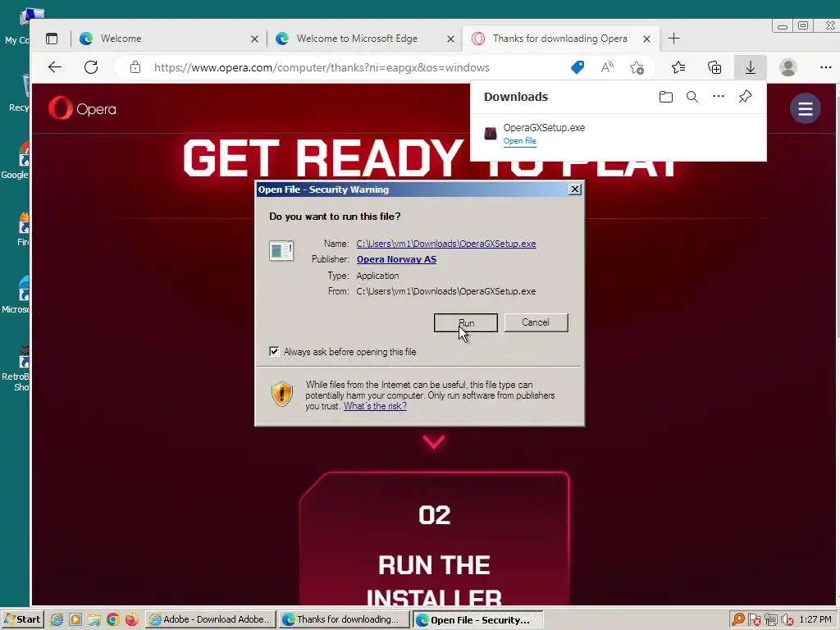This screenshot has width=840, height=630.
Task: Open Edge Settings and more menu
Action: tap(825, 67)
